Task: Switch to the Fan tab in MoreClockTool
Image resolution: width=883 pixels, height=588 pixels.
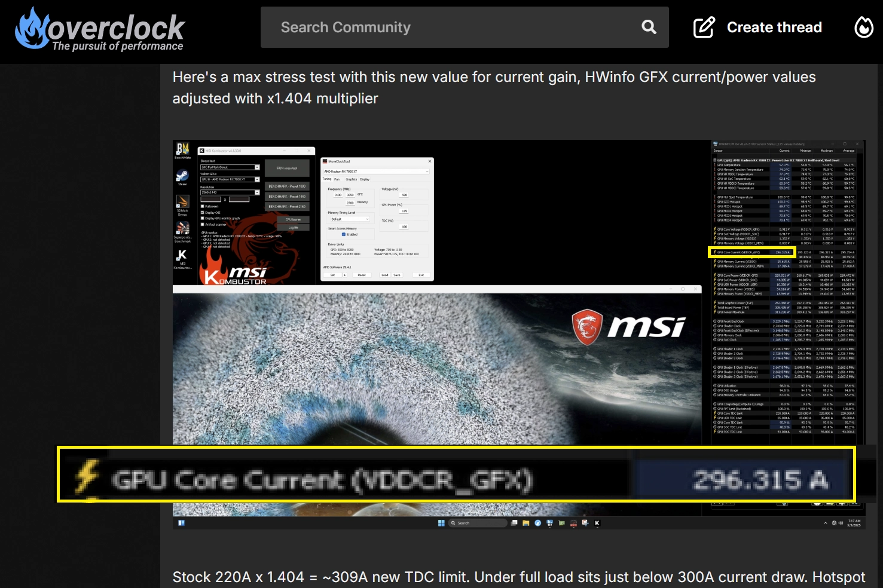Action: point(337,179)
